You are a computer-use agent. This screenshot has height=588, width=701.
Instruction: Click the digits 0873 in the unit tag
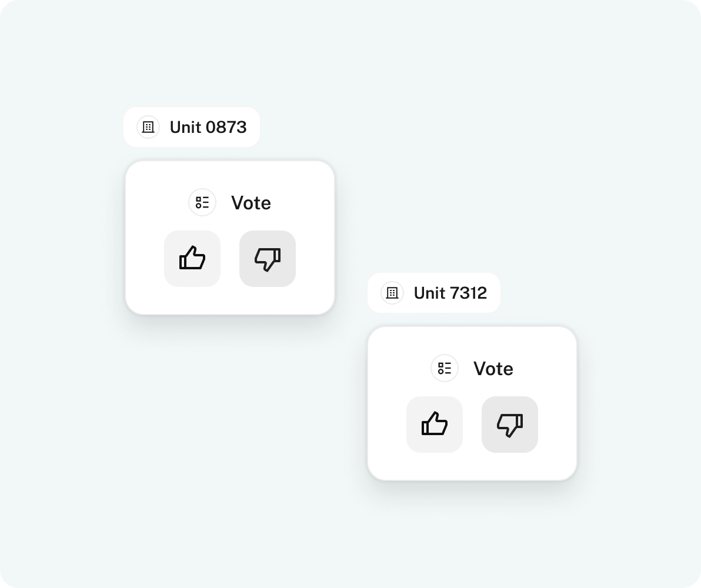coord(226,128)
